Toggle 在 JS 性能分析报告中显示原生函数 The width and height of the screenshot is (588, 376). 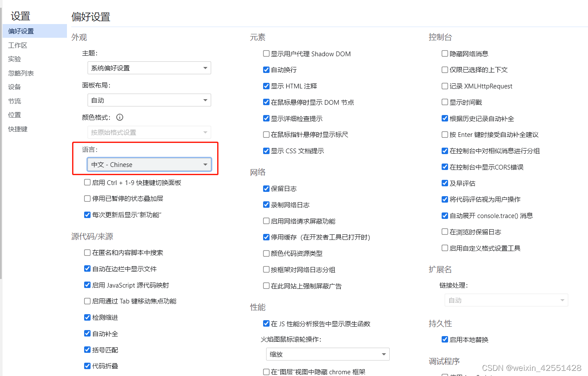click(266, 324)
